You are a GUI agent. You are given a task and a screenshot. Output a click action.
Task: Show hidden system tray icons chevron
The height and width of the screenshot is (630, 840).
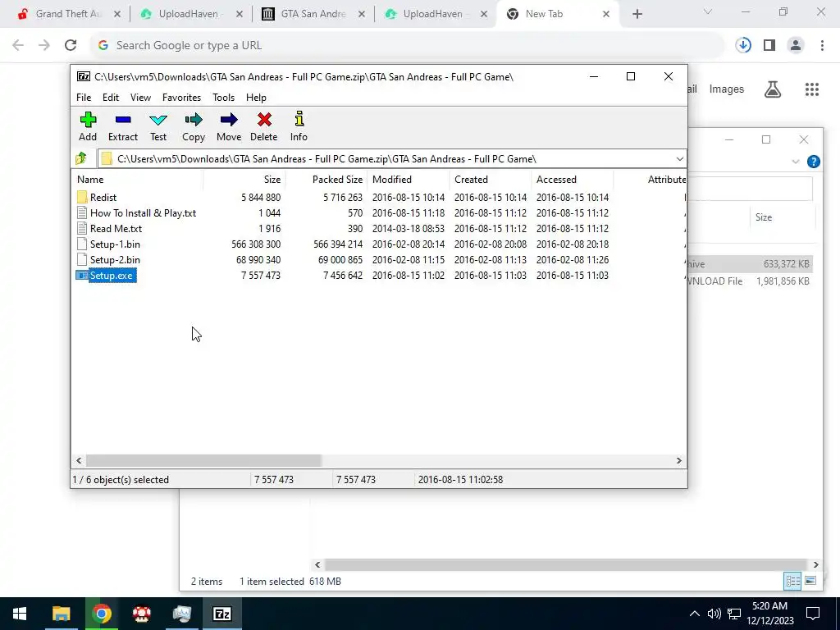point(694,614)
